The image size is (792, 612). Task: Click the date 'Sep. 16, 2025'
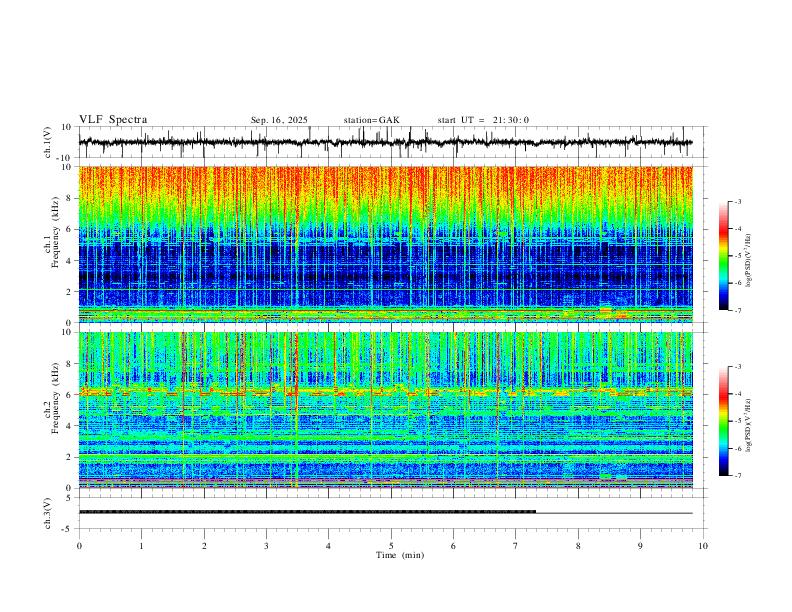coord(279,120)
